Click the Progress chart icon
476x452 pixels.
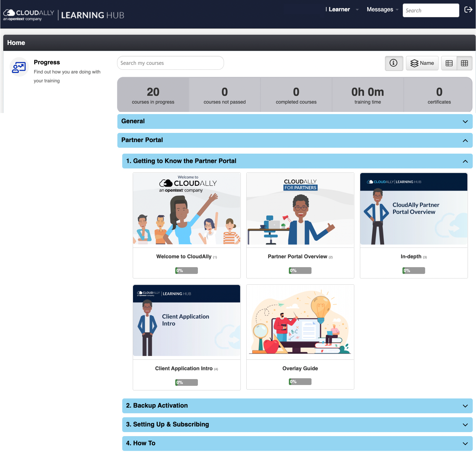click(x=19, y=67)
